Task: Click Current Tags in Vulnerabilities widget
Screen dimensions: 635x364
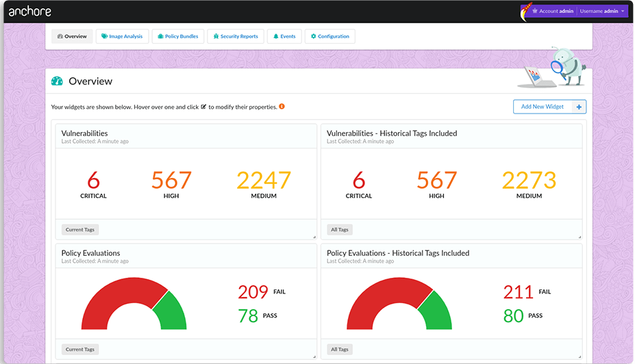Action: (80, 230)
